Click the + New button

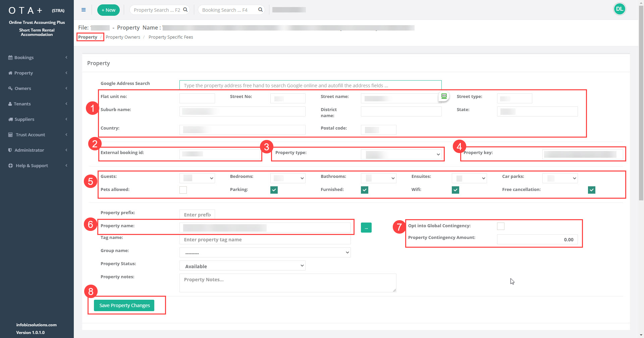[x=108, y=10]
